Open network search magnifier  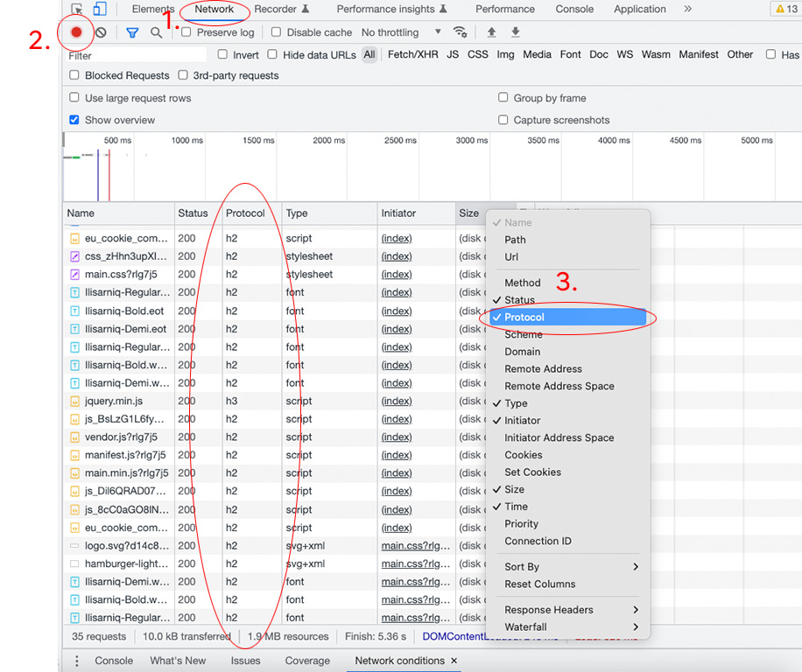pos(156,32)
